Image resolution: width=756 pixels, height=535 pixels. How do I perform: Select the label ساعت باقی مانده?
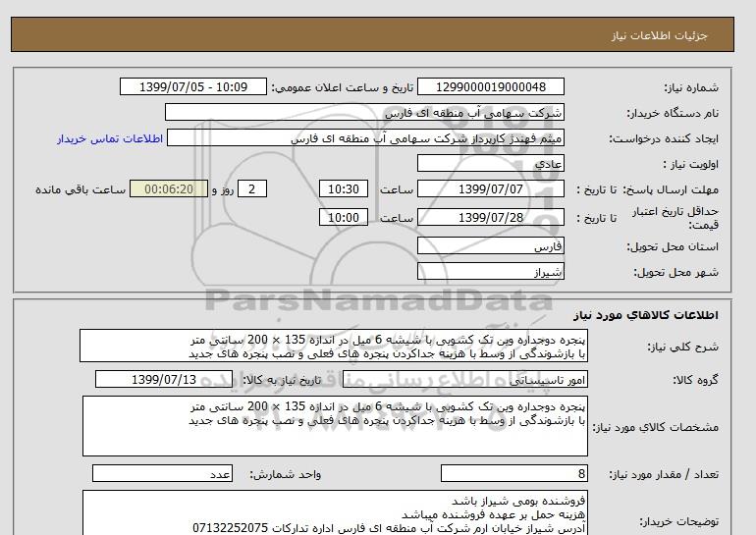[x=81, y=189]
